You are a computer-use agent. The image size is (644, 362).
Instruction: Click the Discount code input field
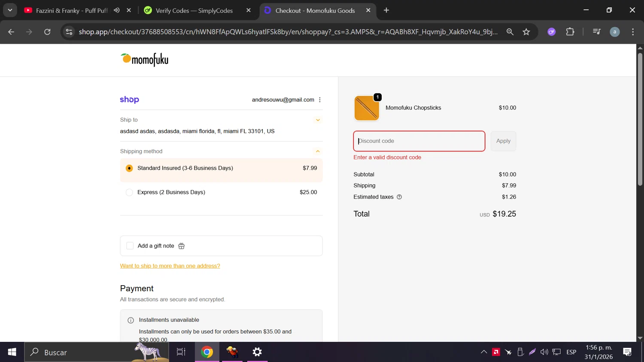click(x=419, y=141)
